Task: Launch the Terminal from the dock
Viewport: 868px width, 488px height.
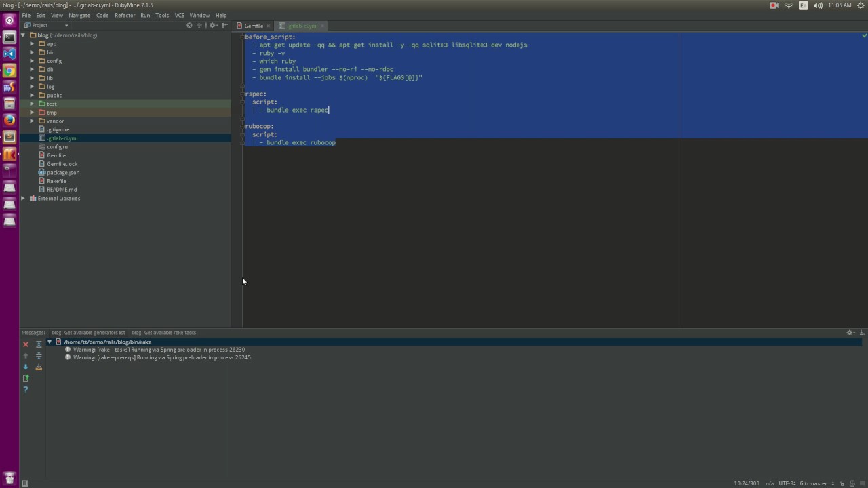Action: point(9,37)
